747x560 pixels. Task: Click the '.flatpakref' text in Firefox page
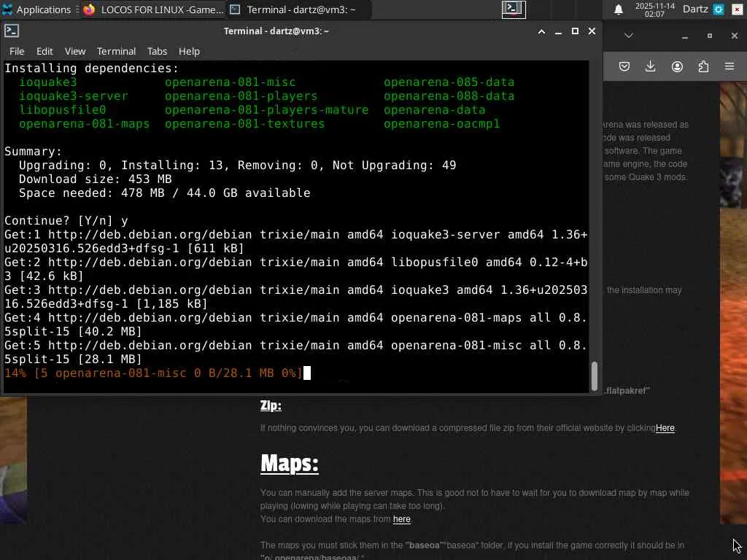[627, 391]
